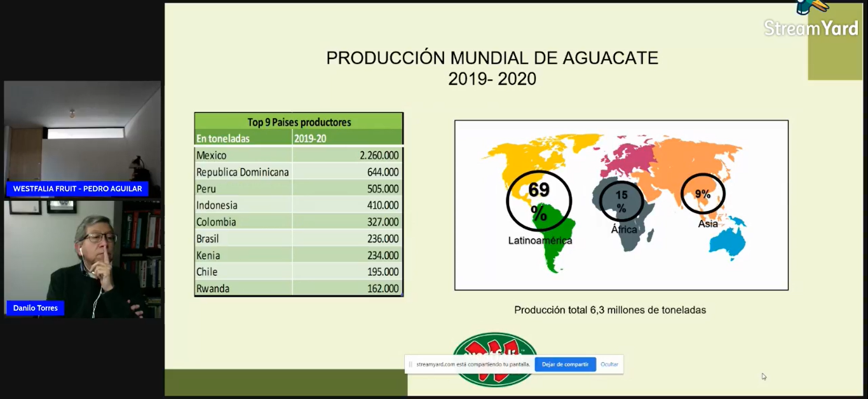Click the Rwanda production value 162.000
868x399 pixels.
click(x=383, y=288)
